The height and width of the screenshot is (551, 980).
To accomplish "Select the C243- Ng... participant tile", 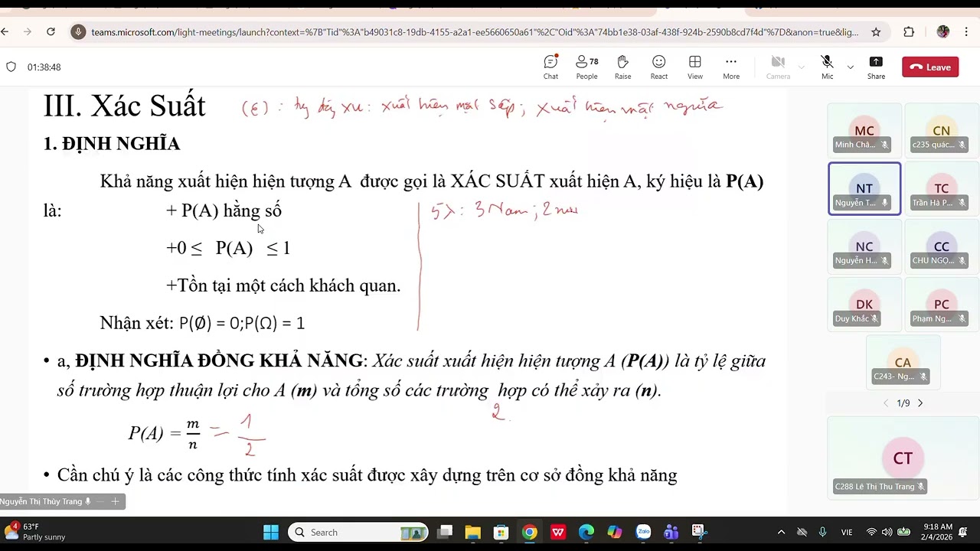I will click(903, 362).
